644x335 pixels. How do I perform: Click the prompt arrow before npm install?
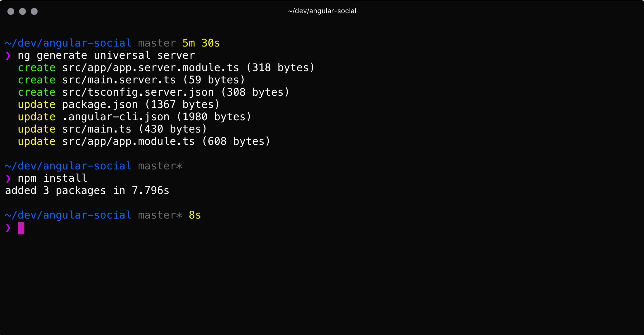tap(8, 178)
